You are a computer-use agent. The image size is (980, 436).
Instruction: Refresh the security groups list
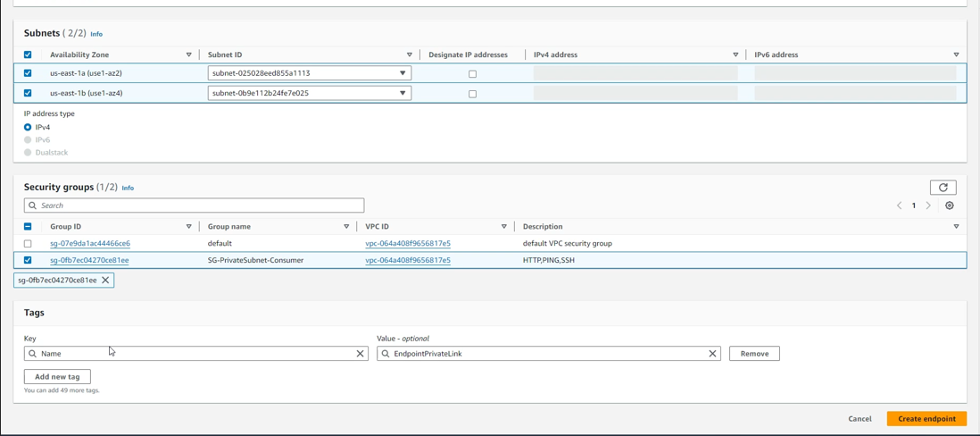pyautogui.click(x=943, y=188)
